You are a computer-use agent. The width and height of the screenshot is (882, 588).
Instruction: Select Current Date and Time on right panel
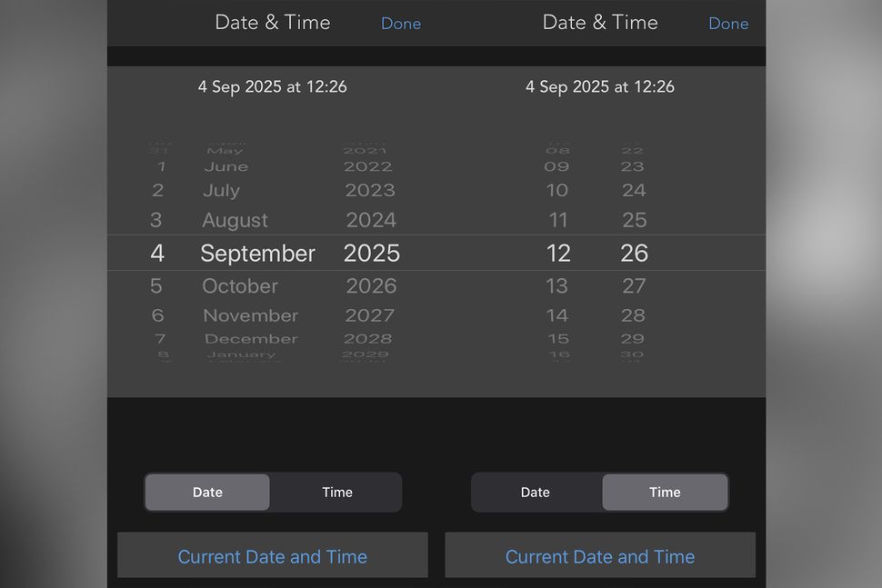point(600,555)
